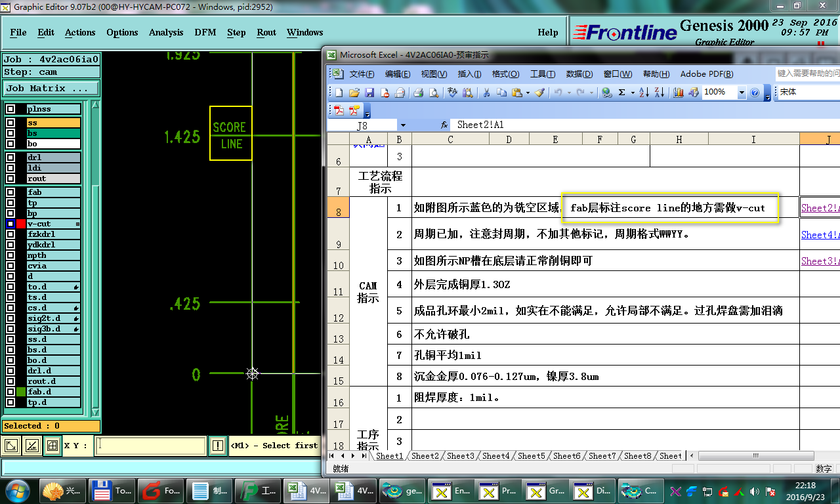Click Excel Format Painter brush icon
840x504 pixels.
[x=539, y=93]
